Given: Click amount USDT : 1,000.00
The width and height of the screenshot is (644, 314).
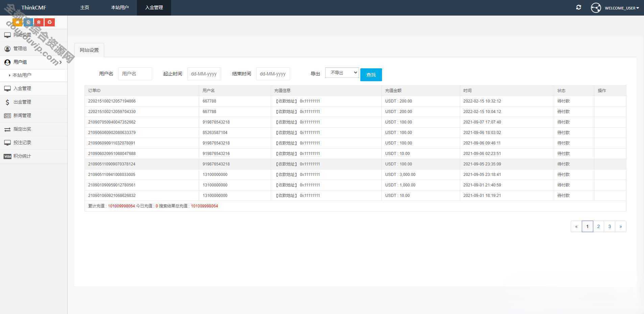Looking at the screenshot, I should [400, 185].
